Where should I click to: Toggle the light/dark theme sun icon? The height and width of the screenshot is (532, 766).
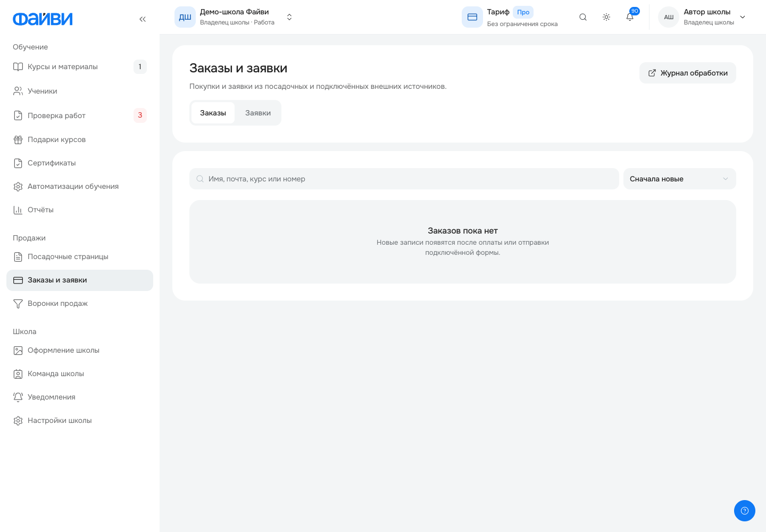(x=606, y=17)
